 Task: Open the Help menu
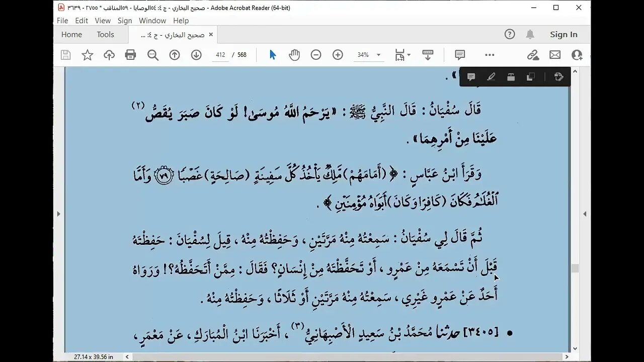click(x=181, y=21)
